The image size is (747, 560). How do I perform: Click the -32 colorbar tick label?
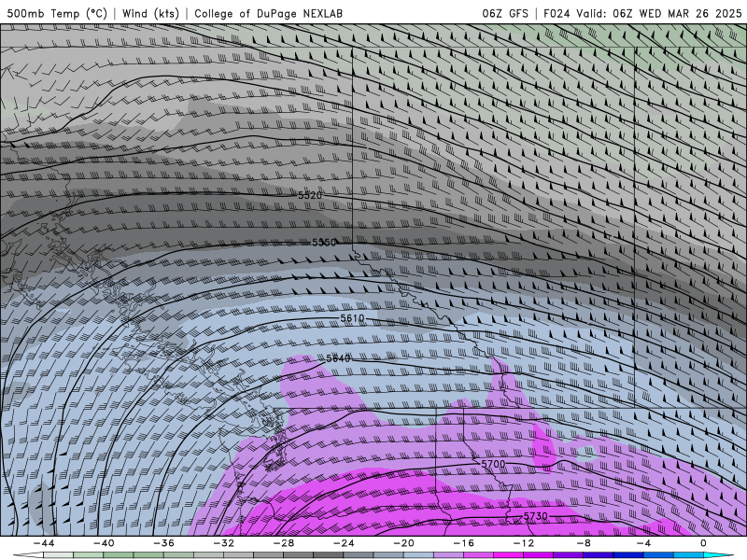coord(224,543)
